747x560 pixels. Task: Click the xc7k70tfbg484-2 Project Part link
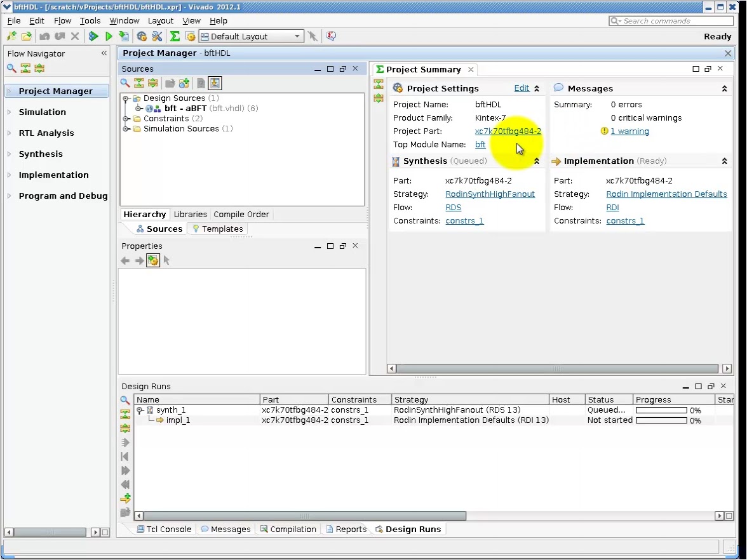pyautogui.click(x=508, y=131)
